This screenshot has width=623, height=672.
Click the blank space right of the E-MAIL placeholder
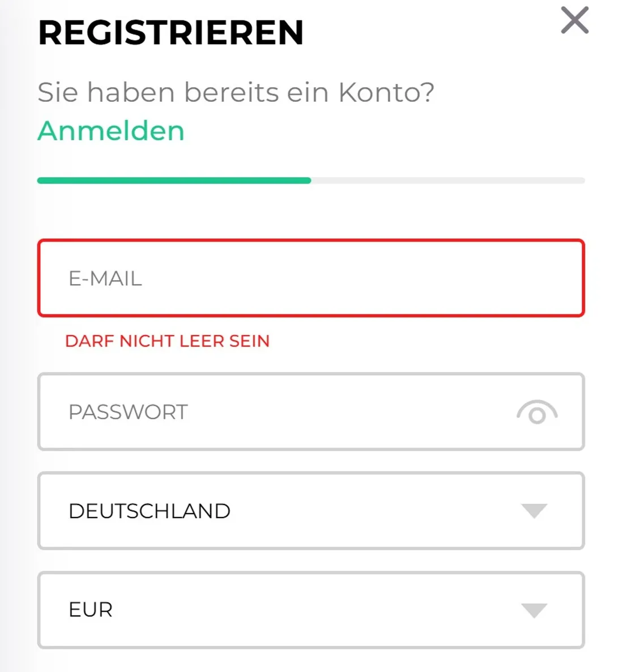pyautogui.click(x=362, y=279)
